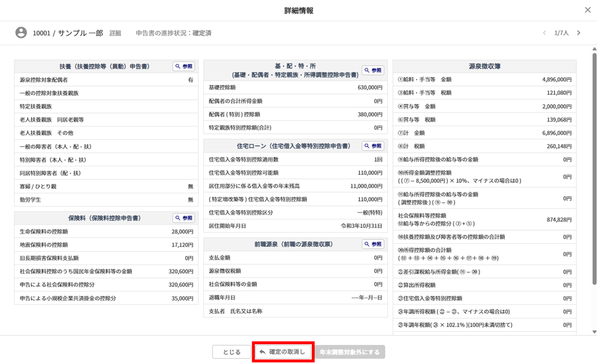Go to next employee with right chevron

[x=579, y=33]
